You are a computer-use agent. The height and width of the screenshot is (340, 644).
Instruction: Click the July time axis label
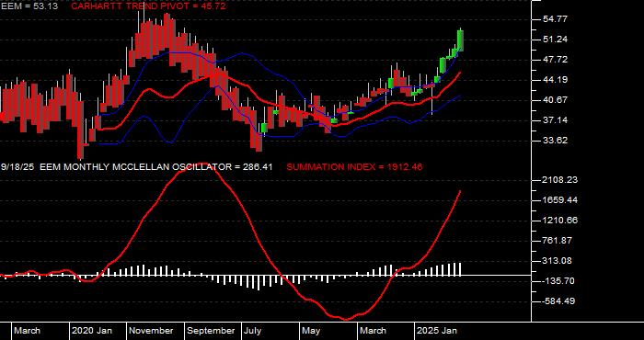[253, 331]
